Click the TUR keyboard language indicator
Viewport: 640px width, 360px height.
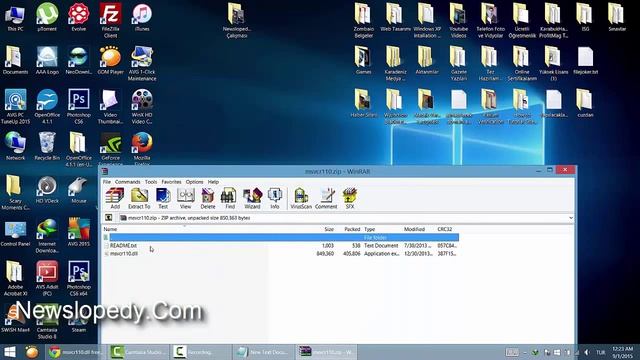point(600,352)
